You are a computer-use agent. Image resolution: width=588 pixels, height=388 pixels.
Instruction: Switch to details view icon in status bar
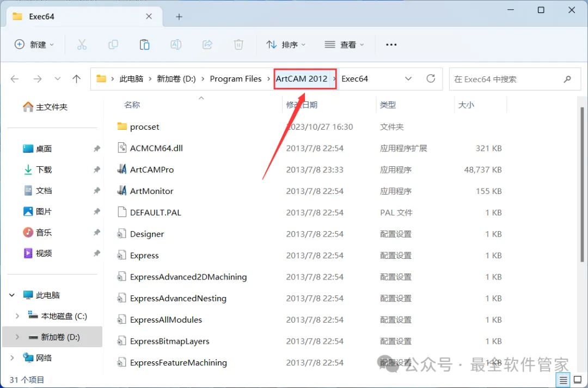[x=563, y=380]
